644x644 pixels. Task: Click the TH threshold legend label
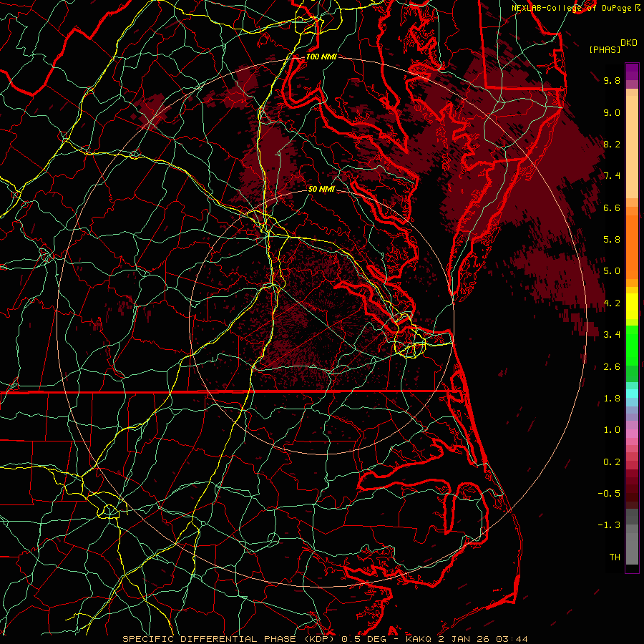(x=615, y=557)
